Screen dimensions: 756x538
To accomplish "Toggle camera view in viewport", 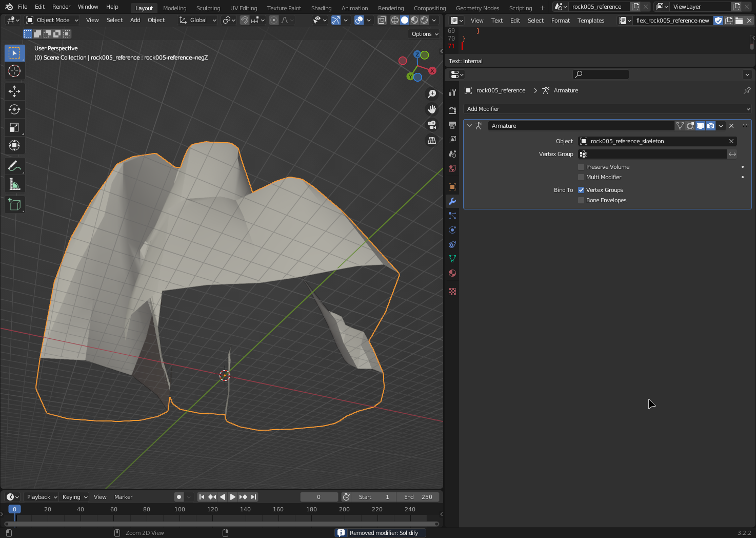I will point(432,125).
